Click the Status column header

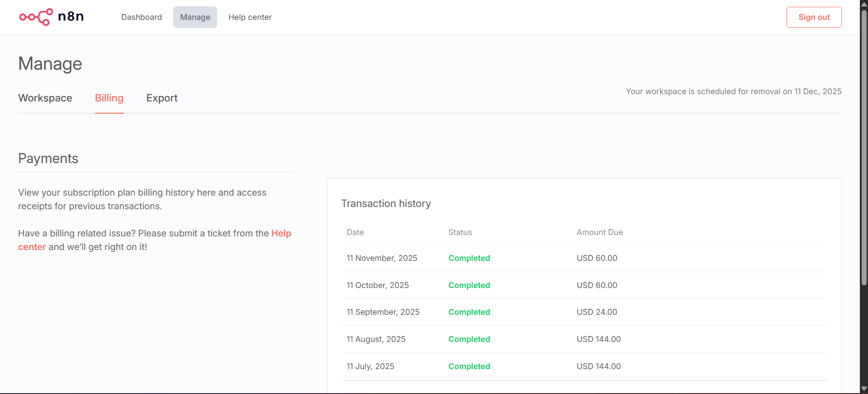[460, 232]
